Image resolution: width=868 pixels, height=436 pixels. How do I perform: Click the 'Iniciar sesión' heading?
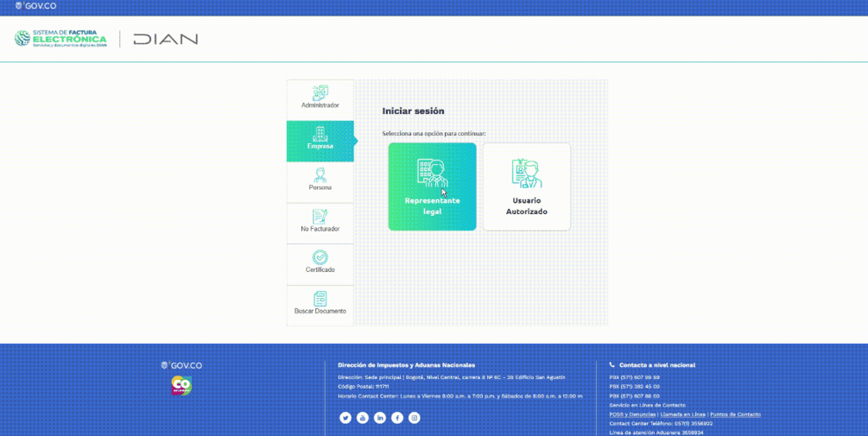(x=413, y=111)
